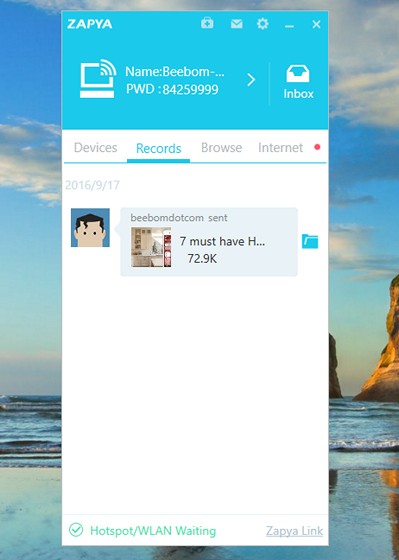Viewport: 399px width, 560px height.
Task: Select the Records tab
Action: (159, 148)
